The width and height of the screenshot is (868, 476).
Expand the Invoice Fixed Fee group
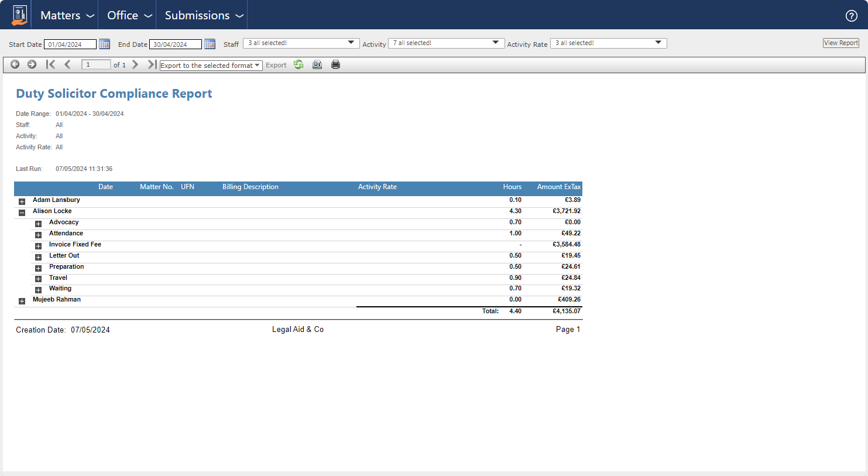click(38, 246)
